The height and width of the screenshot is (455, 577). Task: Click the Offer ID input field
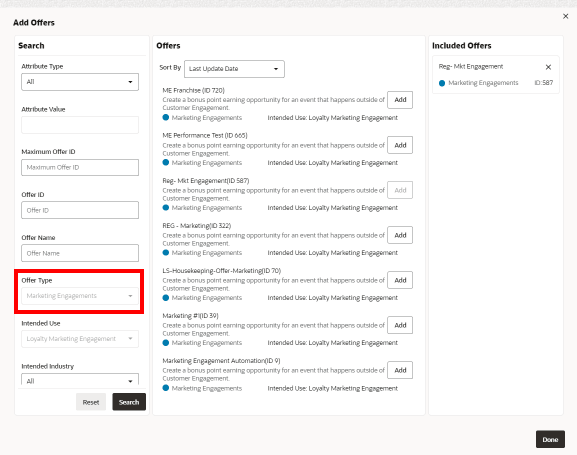(x=80, y=210)
